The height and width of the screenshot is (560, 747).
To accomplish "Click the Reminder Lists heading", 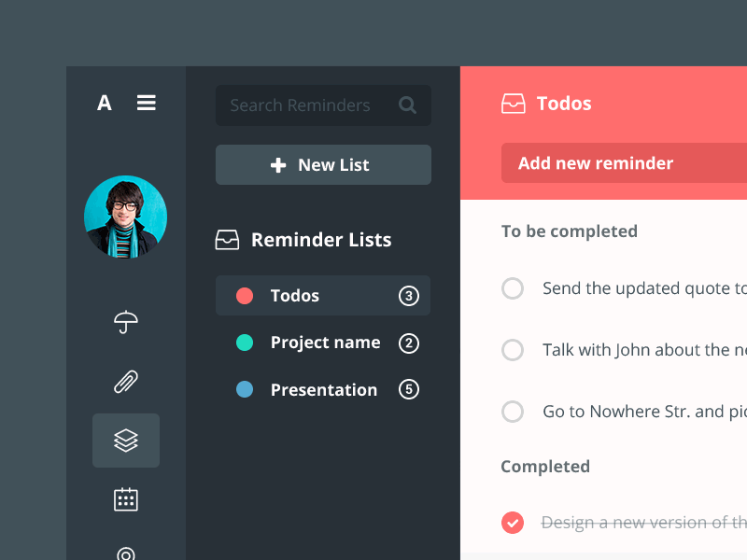I will 321,240.
